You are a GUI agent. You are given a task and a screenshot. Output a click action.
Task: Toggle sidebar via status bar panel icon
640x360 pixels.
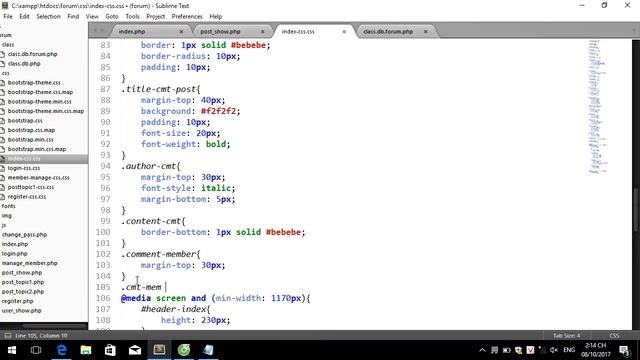(8, 336)
